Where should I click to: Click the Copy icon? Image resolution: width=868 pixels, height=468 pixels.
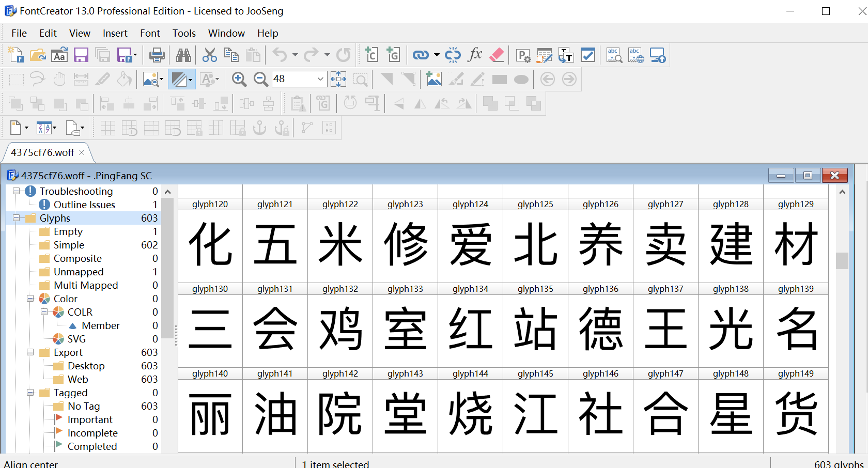[x=231, y=55]
